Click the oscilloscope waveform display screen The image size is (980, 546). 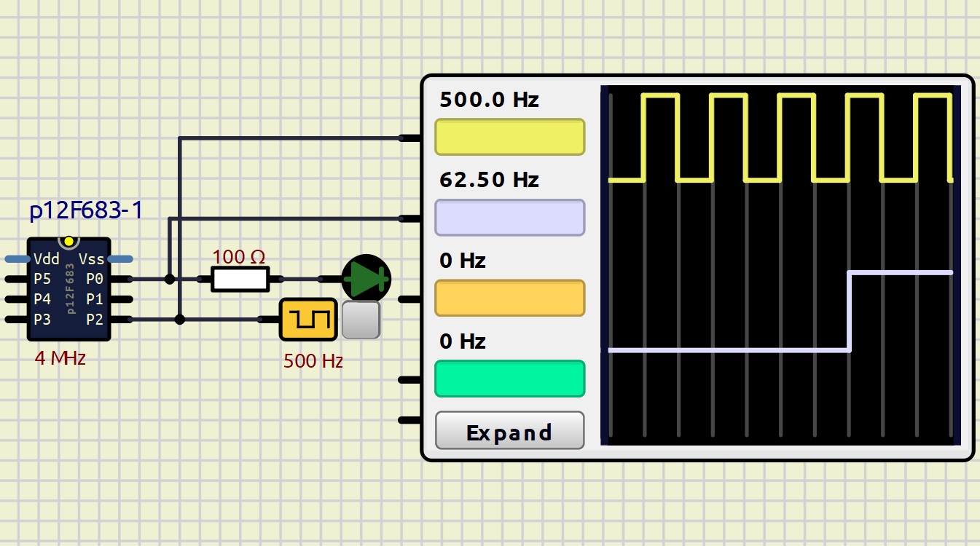tap(780, 266)
